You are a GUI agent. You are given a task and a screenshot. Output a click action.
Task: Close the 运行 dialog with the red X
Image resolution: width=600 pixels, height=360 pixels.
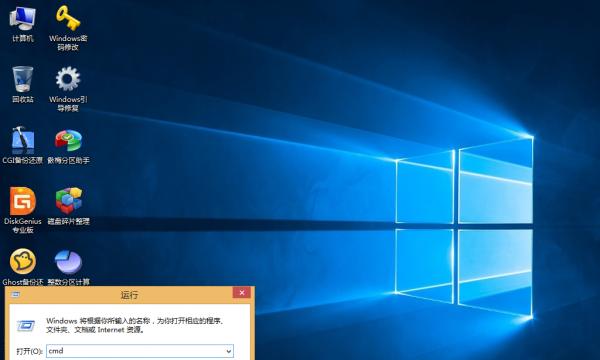click(x=241, y=293)
